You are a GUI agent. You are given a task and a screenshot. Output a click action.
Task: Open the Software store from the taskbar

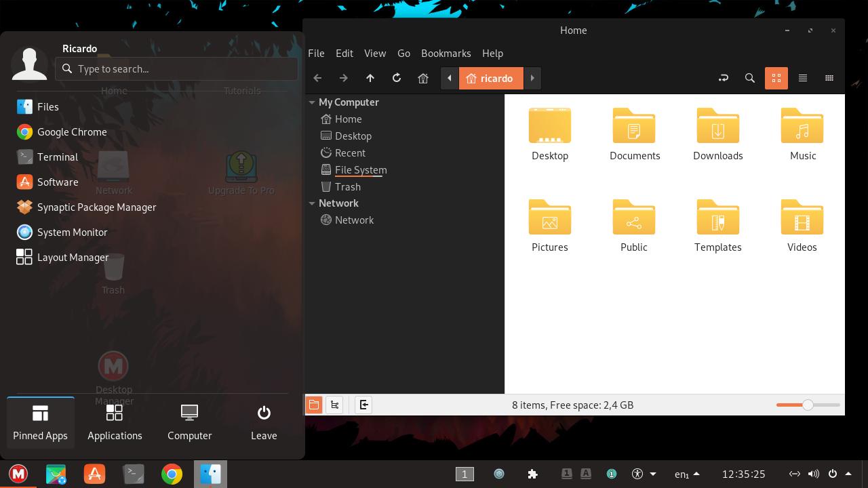tap(94, 474)
